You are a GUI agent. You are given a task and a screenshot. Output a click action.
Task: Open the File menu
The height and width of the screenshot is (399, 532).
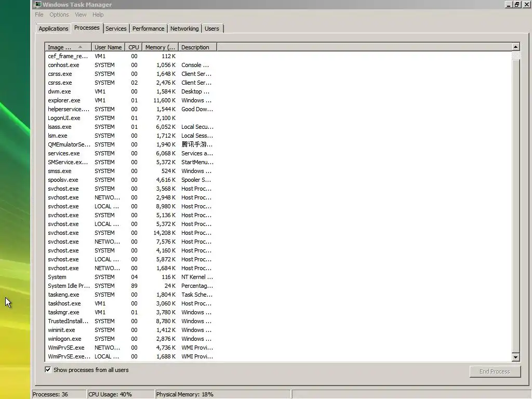[x=39, y=15]
